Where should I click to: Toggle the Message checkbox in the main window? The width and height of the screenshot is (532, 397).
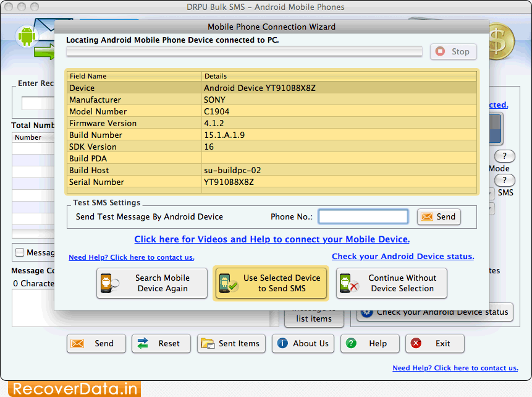click(x=20, y=253)
